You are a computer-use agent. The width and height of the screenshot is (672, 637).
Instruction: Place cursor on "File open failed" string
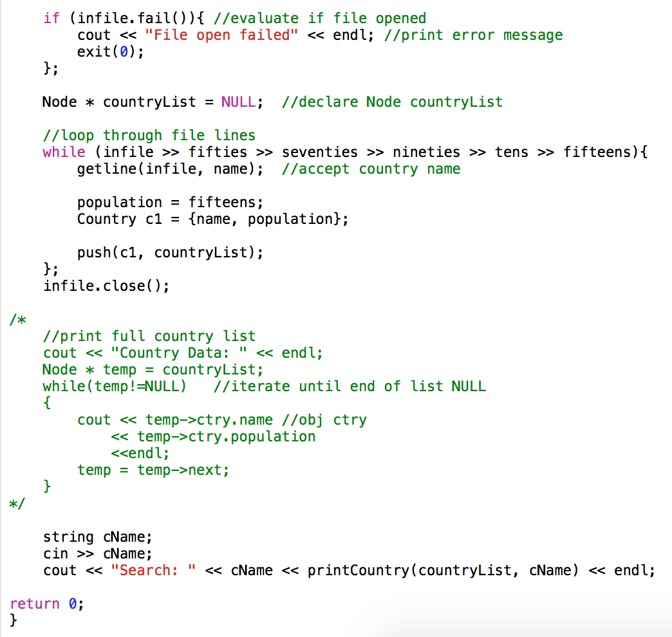click(x=221, y=35)
